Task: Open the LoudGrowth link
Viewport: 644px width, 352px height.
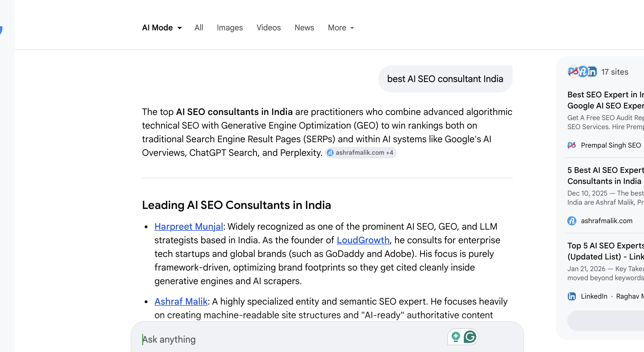Action: click(363, 240)
